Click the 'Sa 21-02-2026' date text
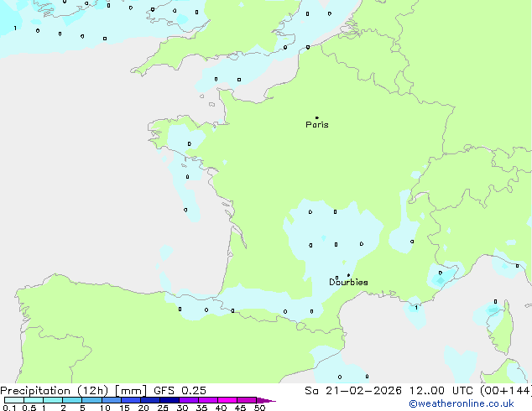The width and height of the screenshot is (532, 411). click(x=353, y=391)
